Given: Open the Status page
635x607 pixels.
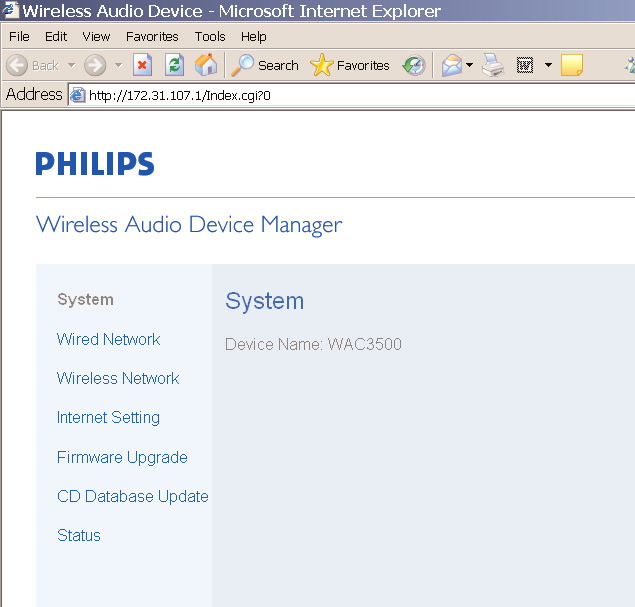Looking at the screenshot, I should pyautogui.click(x=79, y=535).
